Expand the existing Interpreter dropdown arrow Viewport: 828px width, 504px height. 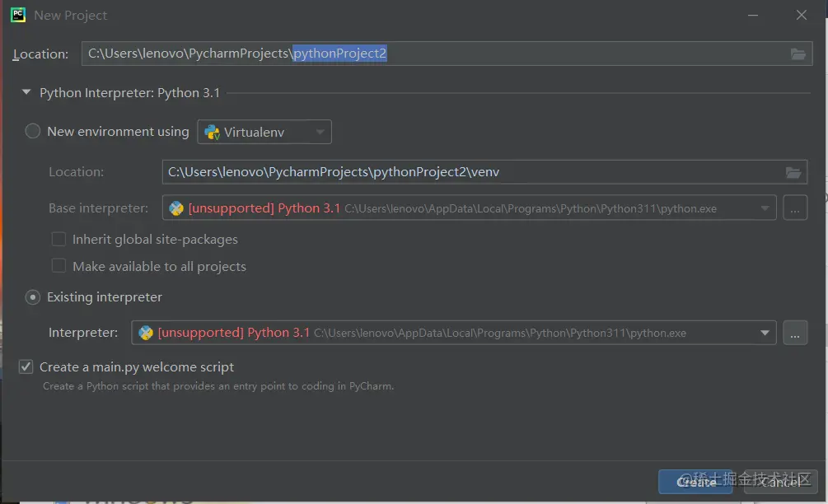[765, 333]
